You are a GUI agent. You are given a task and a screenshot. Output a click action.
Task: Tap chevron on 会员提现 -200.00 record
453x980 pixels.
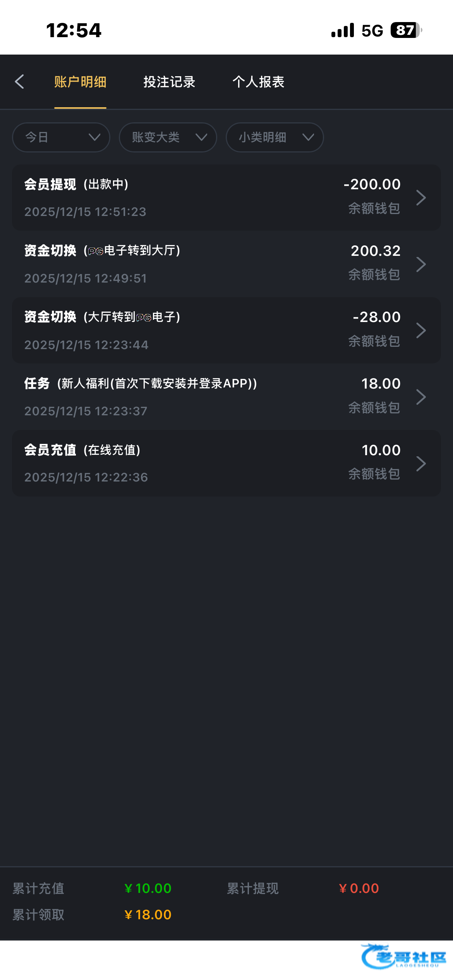[x=421, y=198]
